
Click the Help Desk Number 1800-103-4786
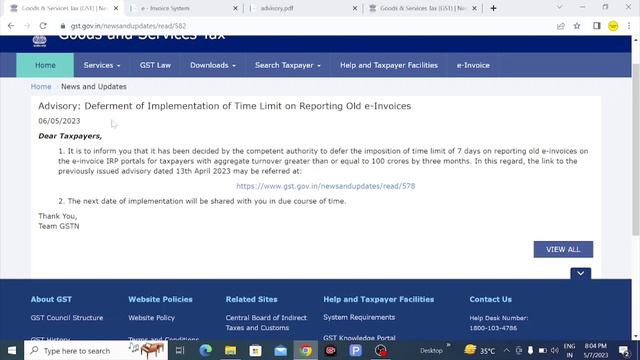[x=493, y=328]
